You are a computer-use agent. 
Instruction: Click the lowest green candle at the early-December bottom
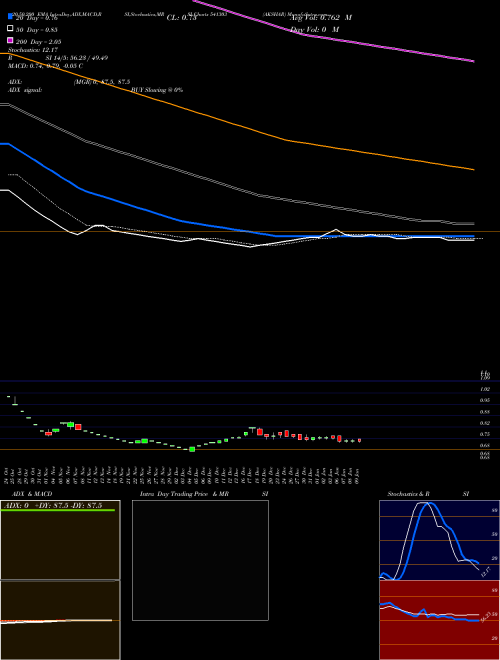coord(192,449)
